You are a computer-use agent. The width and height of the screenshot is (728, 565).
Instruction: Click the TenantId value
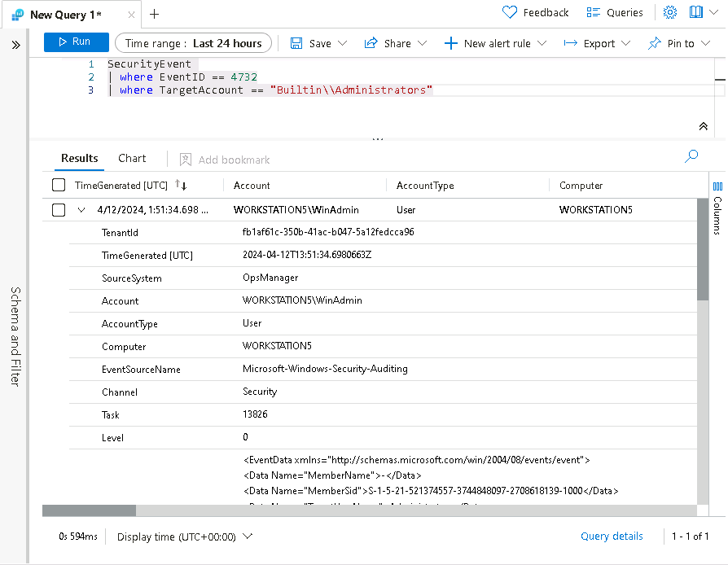(x=328, y=232)
